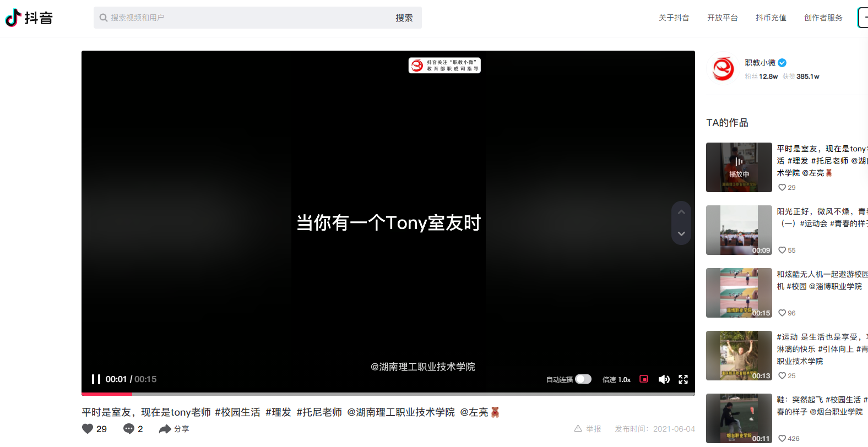
Task: Pause the playing video
Action: [96, 379]
